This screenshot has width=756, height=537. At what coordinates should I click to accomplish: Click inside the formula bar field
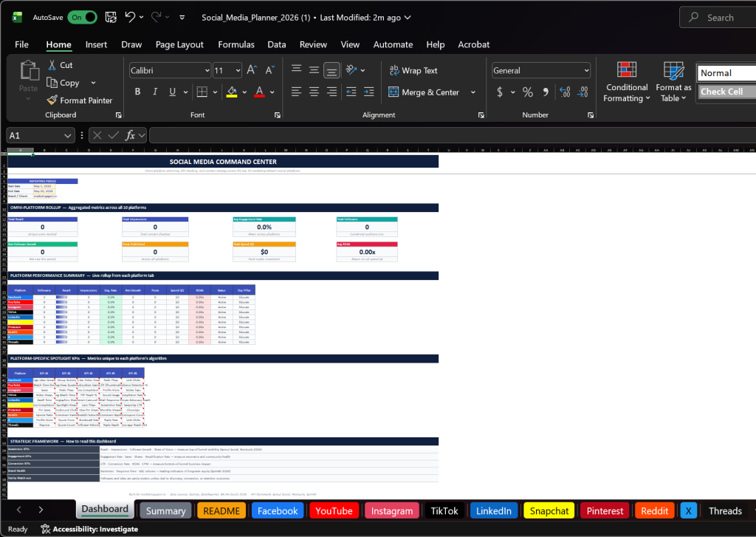point(443,135)
